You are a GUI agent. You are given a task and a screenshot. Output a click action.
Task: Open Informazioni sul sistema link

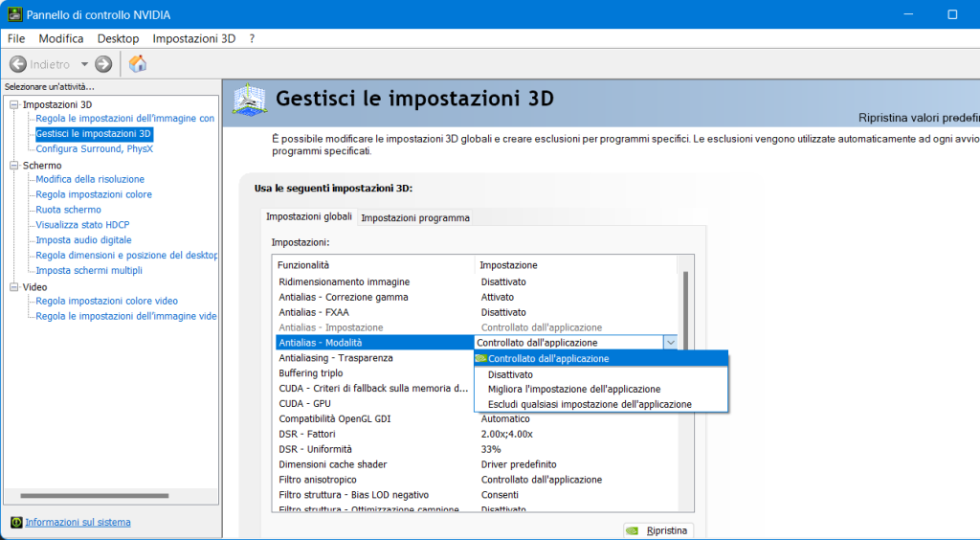point(78,523)
